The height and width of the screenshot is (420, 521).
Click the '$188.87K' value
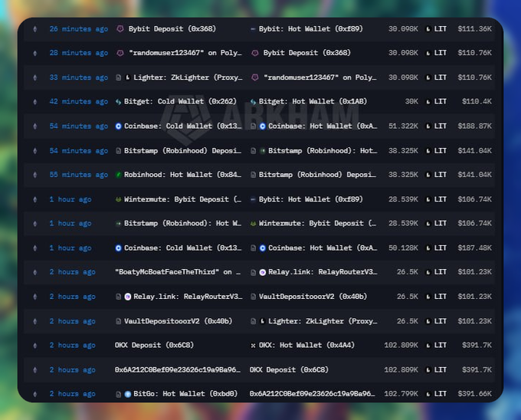474,126
